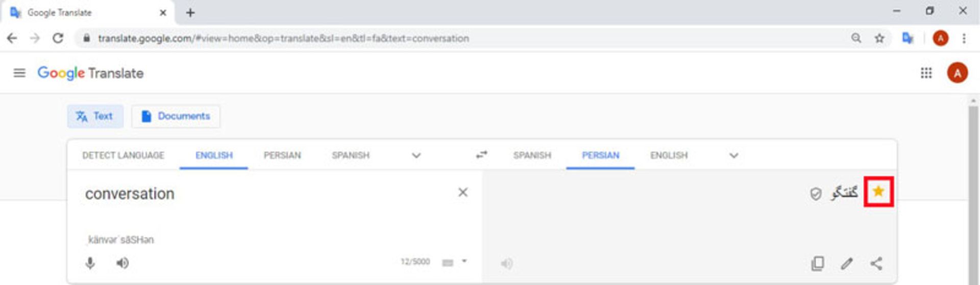Open the Google account avatar on page
980x285 pixels.
[x=957, y=73]
